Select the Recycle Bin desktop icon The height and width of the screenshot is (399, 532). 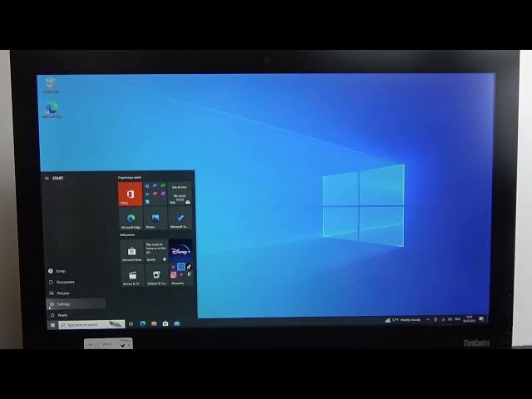tap(51, 86)
